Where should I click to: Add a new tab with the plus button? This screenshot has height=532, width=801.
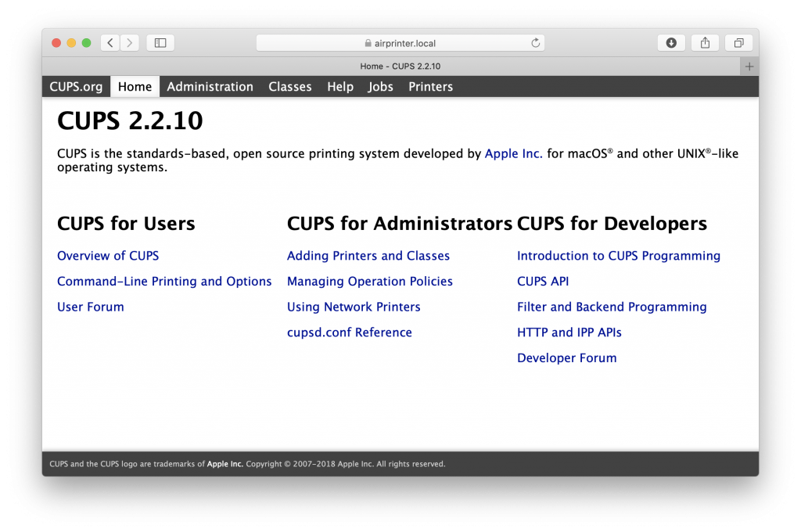(x=749, y=66)
